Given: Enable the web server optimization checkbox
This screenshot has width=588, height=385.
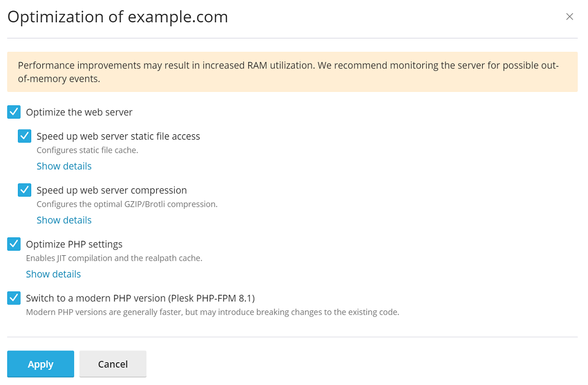Looking at the screenshot, I should click(13, 112).
